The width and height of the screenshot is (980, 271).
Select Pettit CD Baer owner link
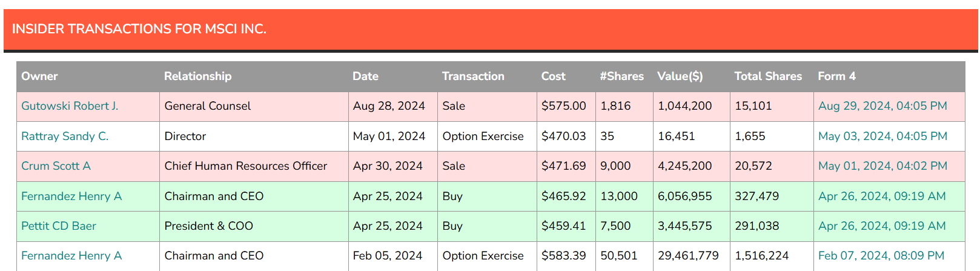click(x=59, y=226)
